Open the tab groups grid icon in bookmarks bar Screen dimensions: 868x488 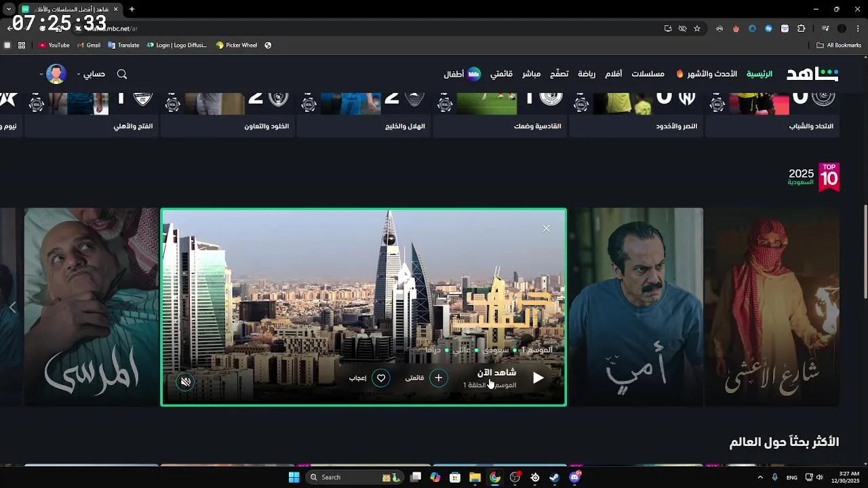pyautogui.click(x=22, y=45)
